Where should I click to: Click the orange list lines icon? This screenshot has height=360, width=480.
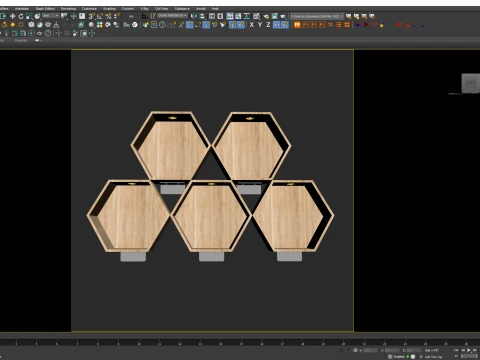pos(339,25)
